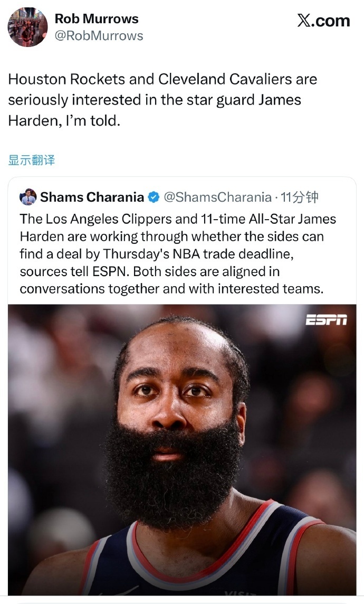Viewport: 364px width, 604px height.
Task: Open the quoted tweet's body text
Action: point(178,253)
